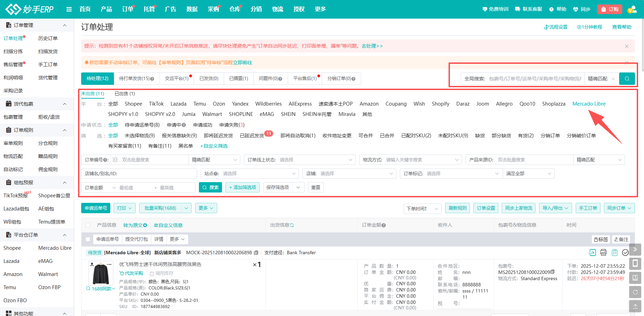Click the 刷新规则 button
Screen dimensions: 644x316
point(458,208)
